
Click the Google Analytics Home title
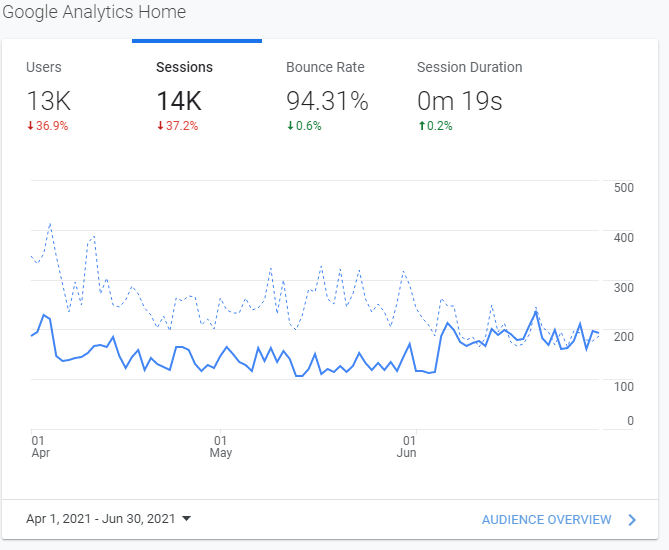(x=93, y=12)
